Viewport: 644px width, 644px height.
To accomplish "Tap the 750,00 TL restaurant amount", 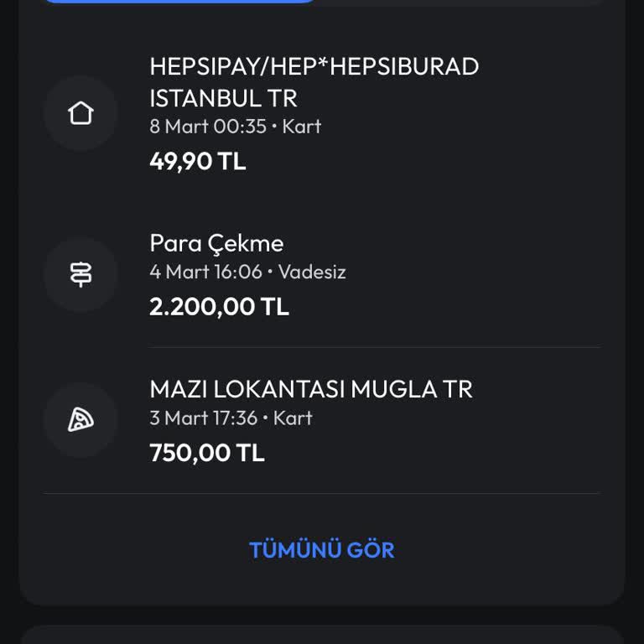I will pyautogui.click(x=206, y=453).
